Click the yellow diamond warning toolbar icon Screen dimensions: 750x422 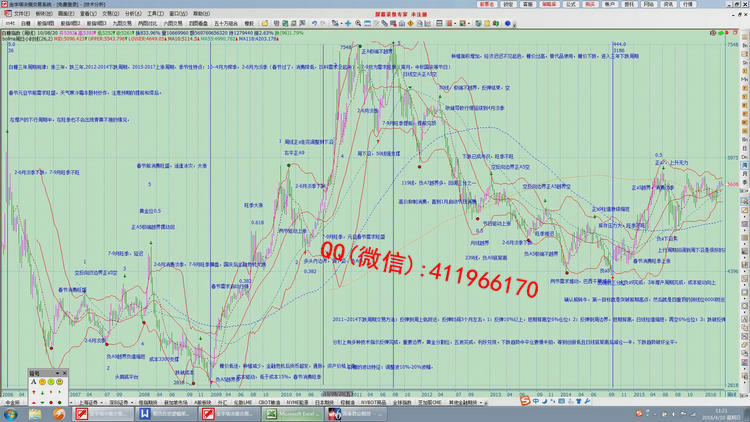coord(410,23)
